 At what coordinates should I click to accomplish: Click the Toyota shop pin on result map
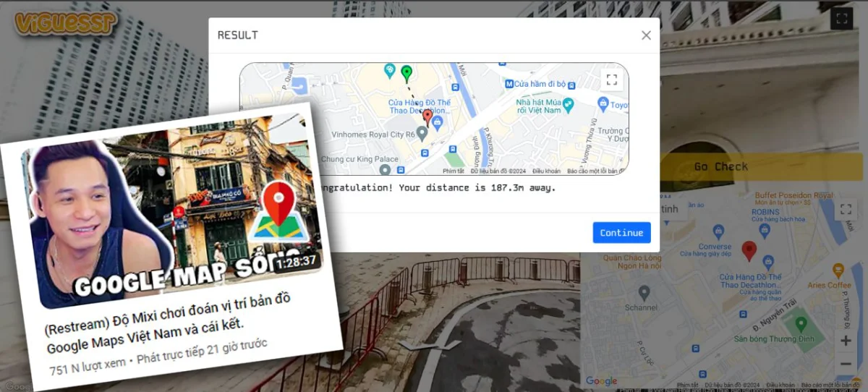click(x=603, y=103)
